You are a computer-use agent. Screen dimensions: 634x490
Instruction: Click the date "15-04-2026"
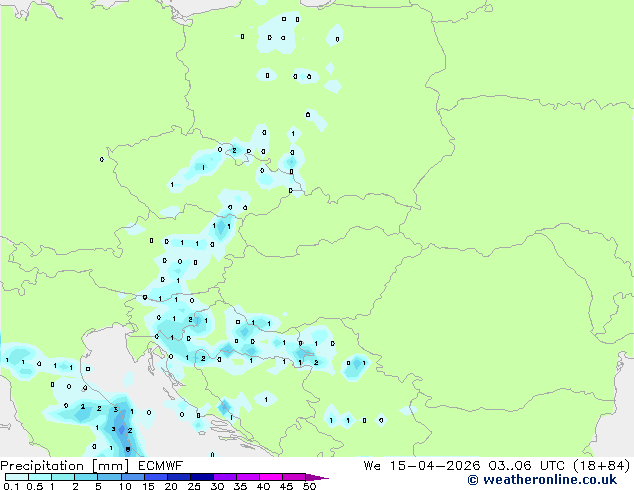(x=435, y=466)
